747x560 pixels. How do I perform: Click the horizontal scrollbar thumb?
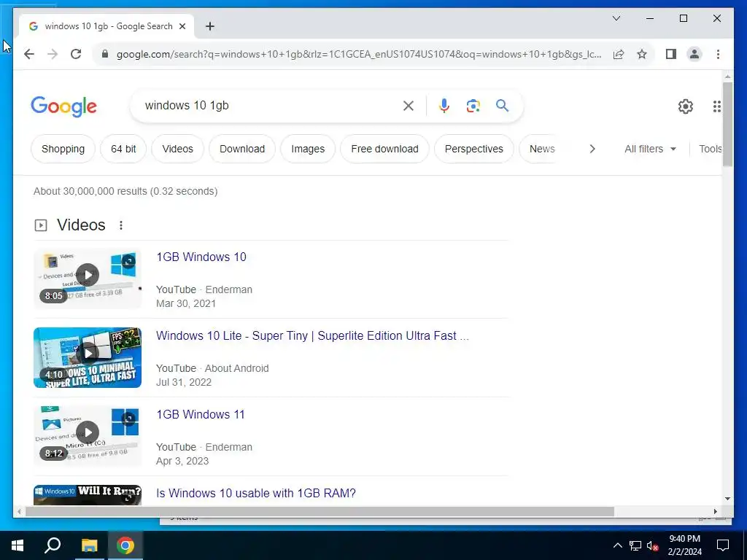(x=320, y=511)
